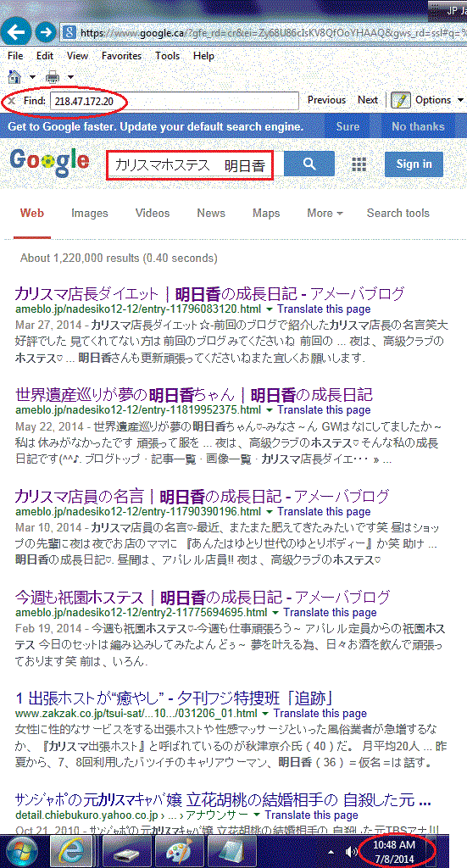Expand the More search category dropdown

click(x=325, y=213)
